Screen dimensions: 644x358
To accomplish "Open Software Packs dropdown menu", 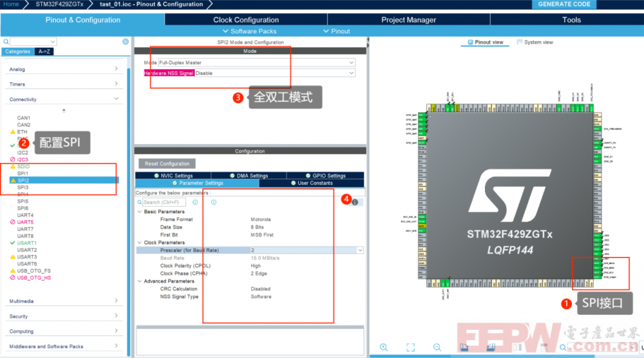I will click(x=249, y=31).
